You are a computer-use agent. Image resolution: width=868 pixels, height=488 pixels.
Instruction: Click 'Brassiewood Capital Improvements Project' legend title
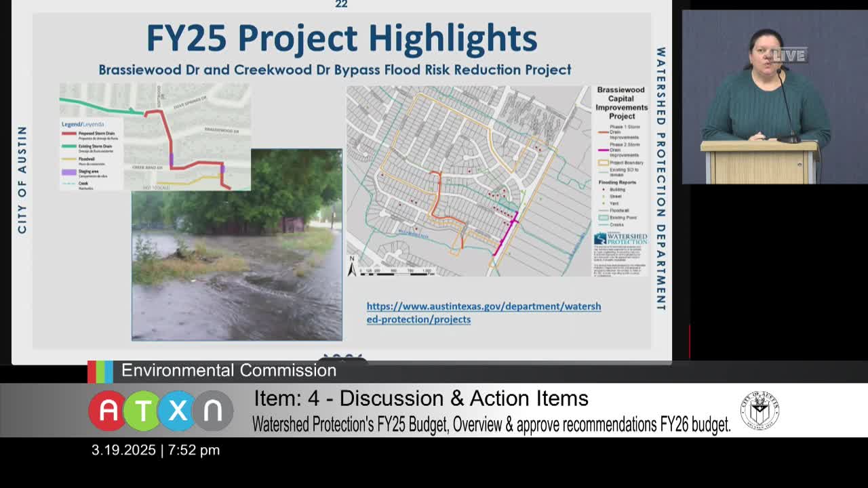point(621,103)
